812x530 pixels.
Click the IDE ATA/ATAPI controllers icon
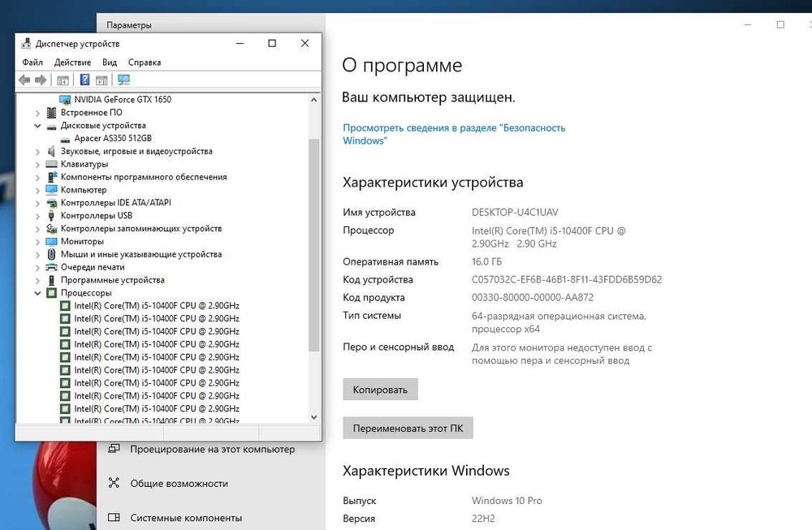coord(51,203)
